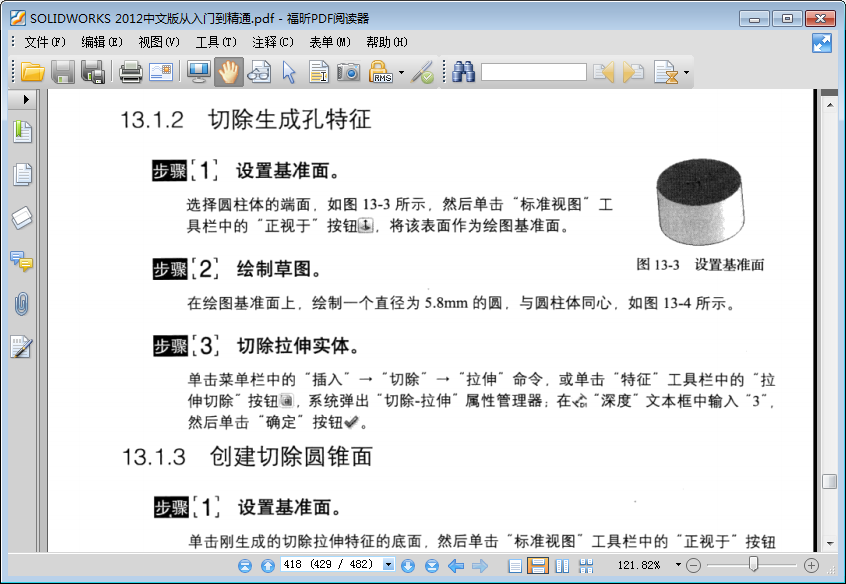Print the document with the printer icon
The image size is (846, 584).
pos(131,72)
